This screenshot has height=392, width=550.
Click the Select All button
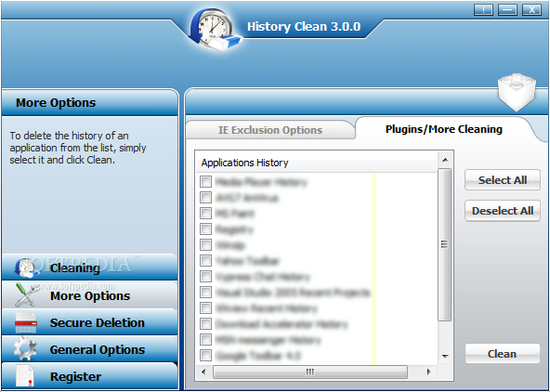pyautogui.click(x=503, y=180)
